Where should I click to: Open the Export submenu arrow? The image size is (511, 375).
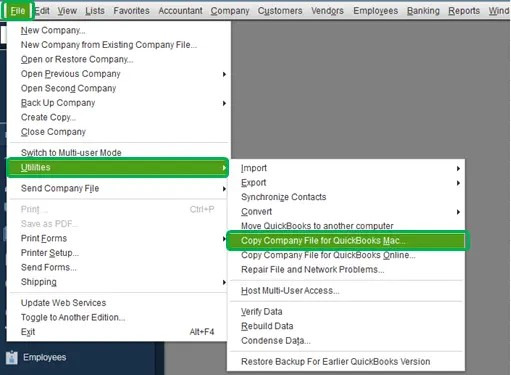[x=458, y=183]
